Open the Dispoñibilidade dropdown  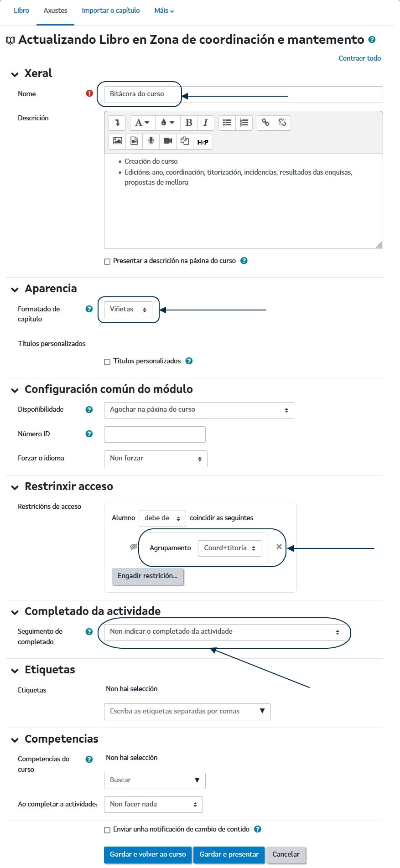tap(199, 410)
